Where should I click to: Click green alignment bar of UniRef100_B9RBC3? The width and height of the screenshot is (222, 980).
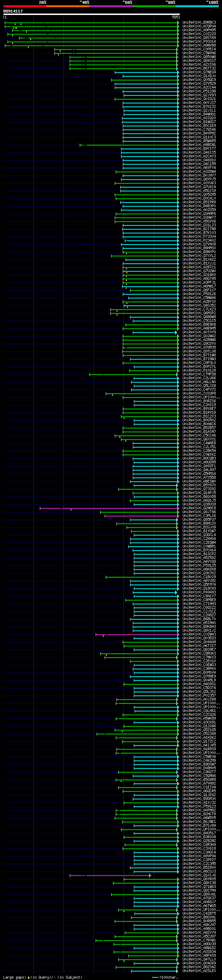point(92,23)
